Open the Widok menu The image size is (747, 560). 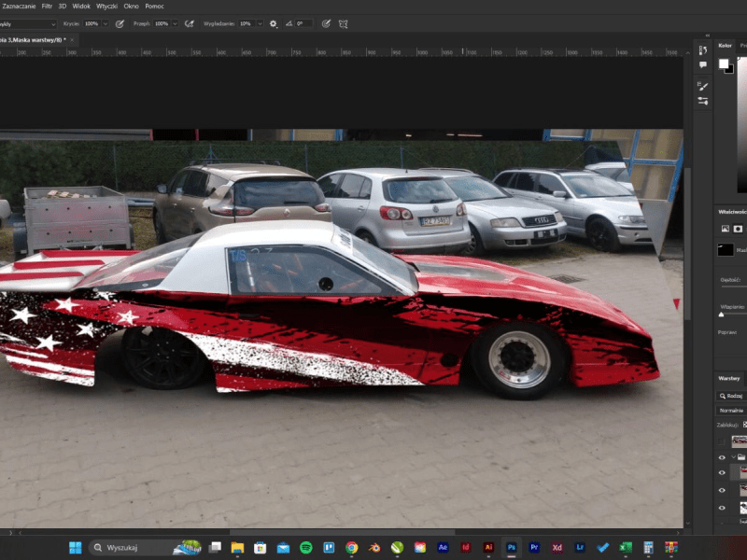[x=81, y=7]
